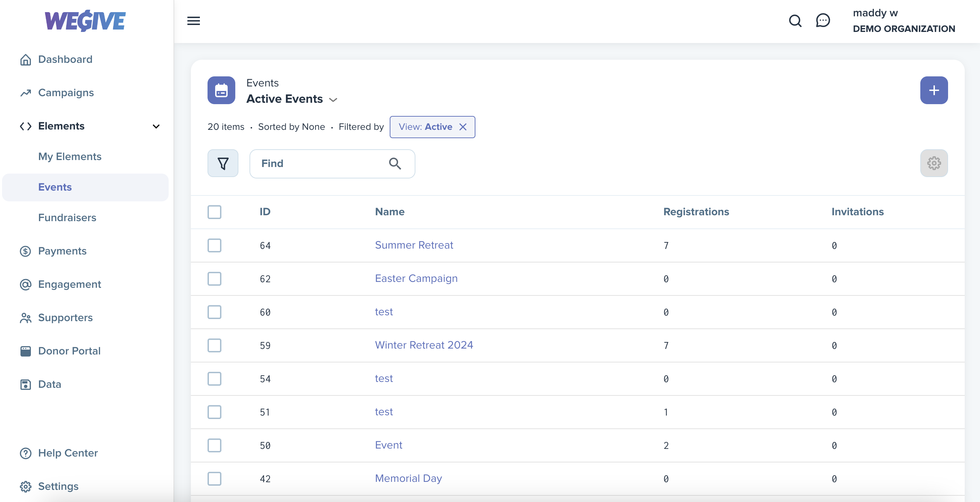Click the Data save-disk icon
Screen dimensions: 980x502
tap(25, 384)
